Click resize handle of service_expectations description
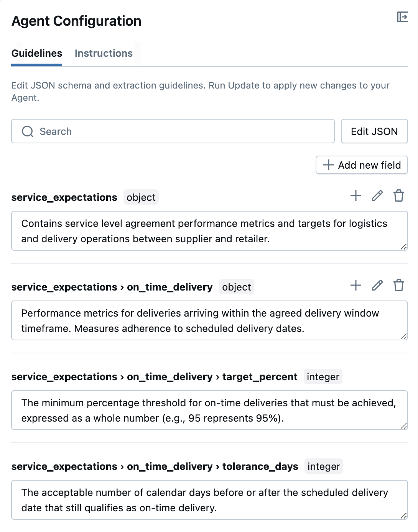Image resolution: width=418 pixels, height=532 pixels. click(x=403, y=247)
